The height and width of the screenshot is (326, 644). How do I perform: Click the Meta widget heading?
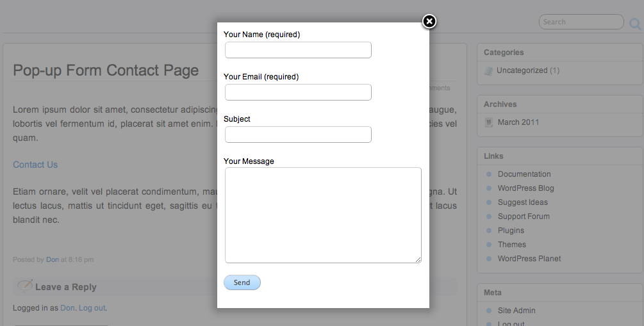pos(492,293)
